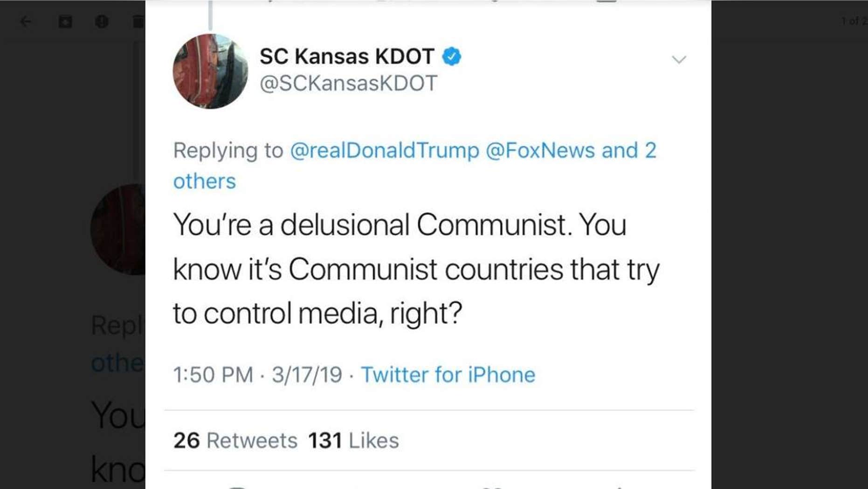Screen dimensions: 868x489
Task: Open the SC Kansas KDOT profile picture
Action: [x=210, y=71]
